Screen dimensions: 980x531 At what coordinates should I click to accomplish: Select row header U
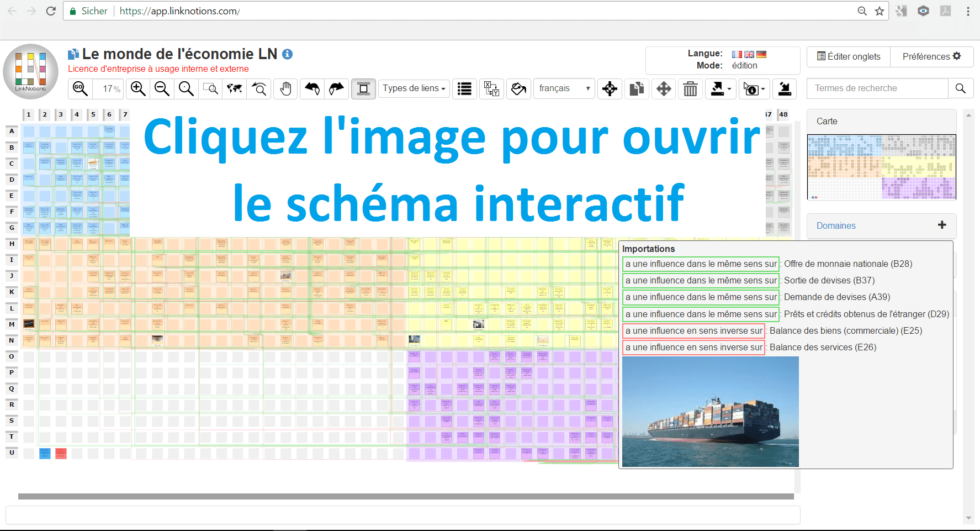pos(12,453)
